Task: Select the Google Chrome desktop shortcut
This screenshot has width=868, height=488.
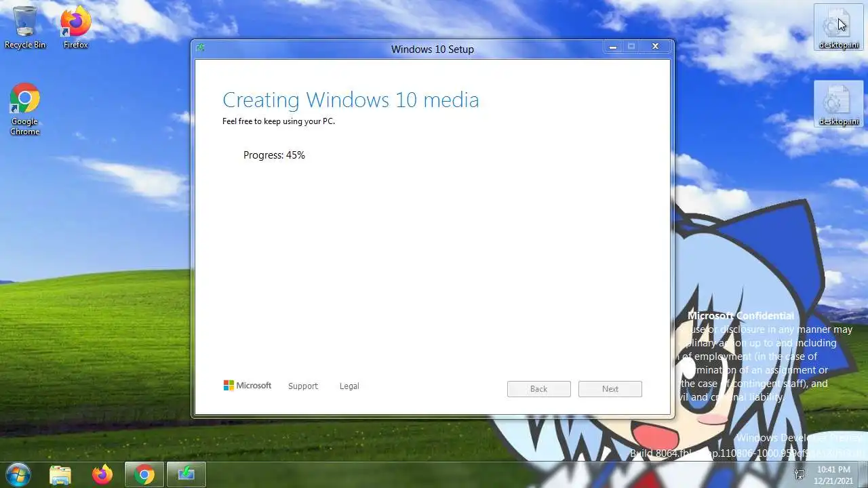Action: [25, 109]
